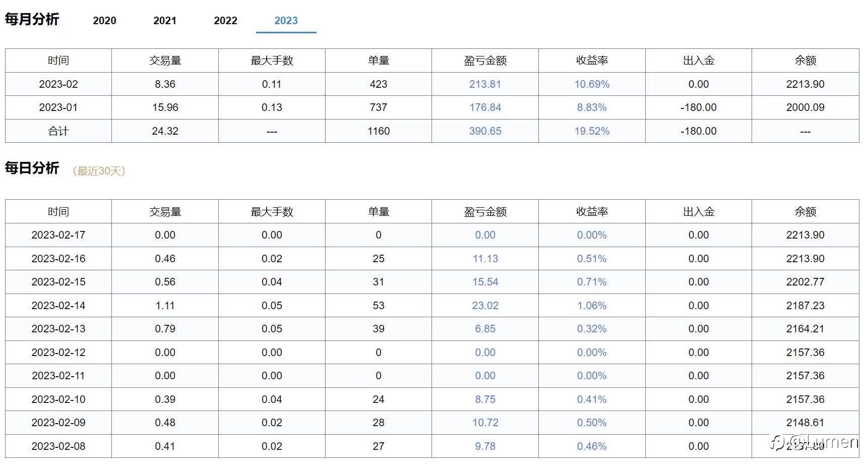Click monthly profit value 213.81
The width and height of the screenshot is (868, 467).
485,84
